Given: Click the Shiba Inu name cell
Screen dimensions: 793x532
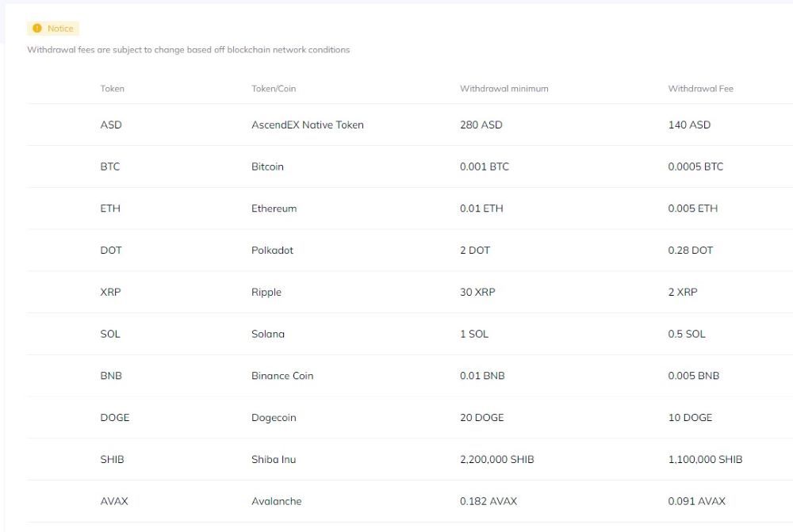Looking at the screenshot, I should pyautogui.click(x=274, y=460).
